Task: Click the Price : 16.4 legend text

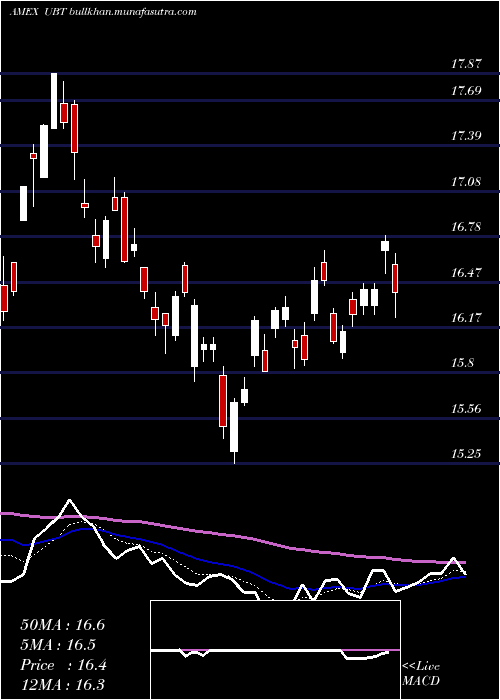Action: pos(63,665)
